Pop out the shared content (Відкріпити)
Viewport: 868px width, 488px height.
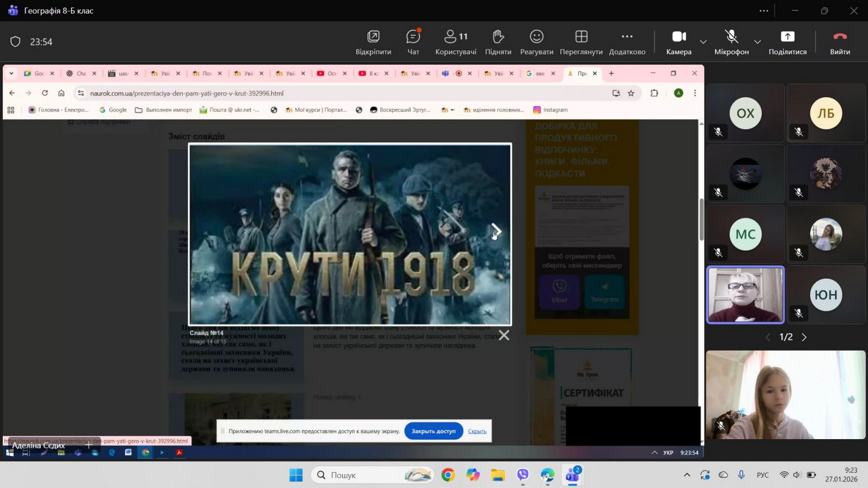coord(373,42)
